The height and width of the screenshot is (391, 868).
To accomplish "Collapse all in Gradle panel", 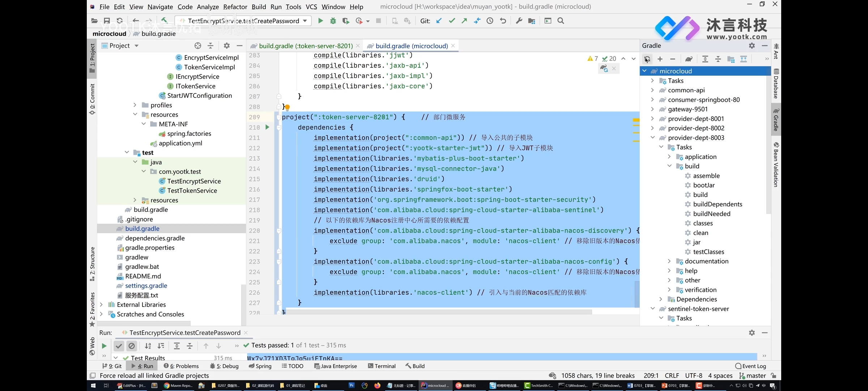I will point(718,59).
